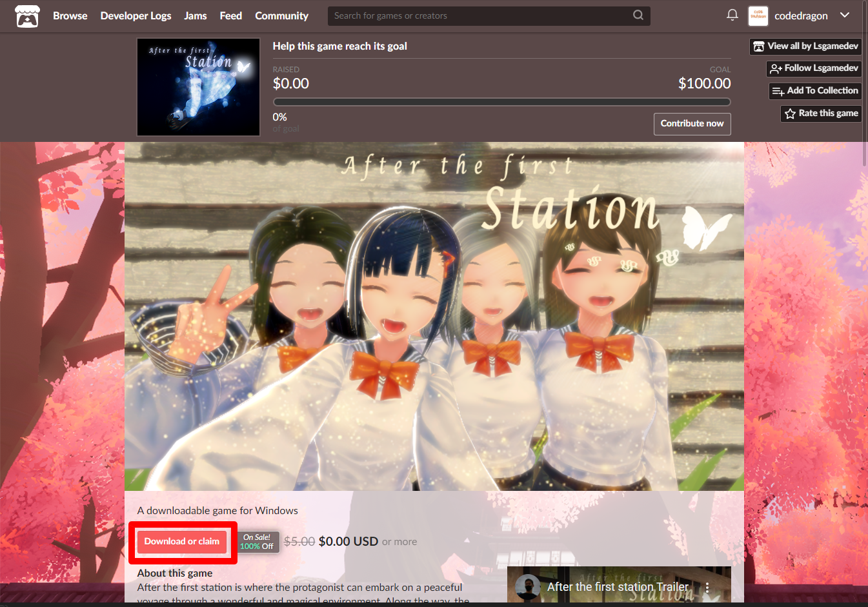Viewport: 868px width, 607px height.
Task: Open the trailer video options menu
Action: click(707, 588)
